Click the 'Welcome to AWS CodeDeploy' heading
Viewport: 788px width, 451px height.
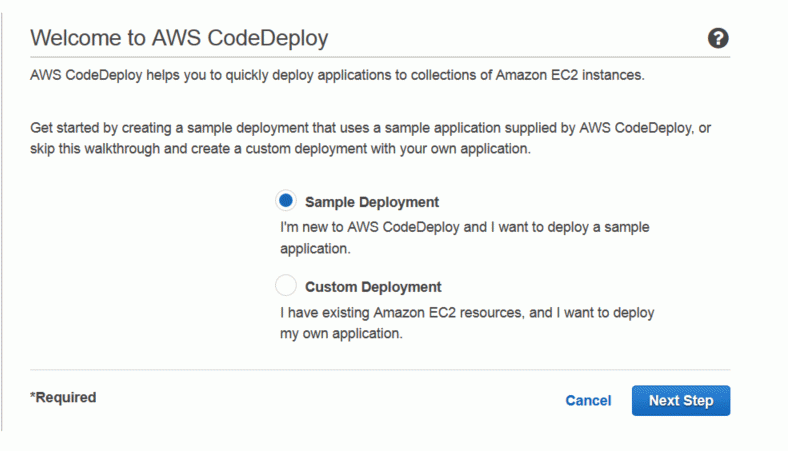tap(179, 38)
